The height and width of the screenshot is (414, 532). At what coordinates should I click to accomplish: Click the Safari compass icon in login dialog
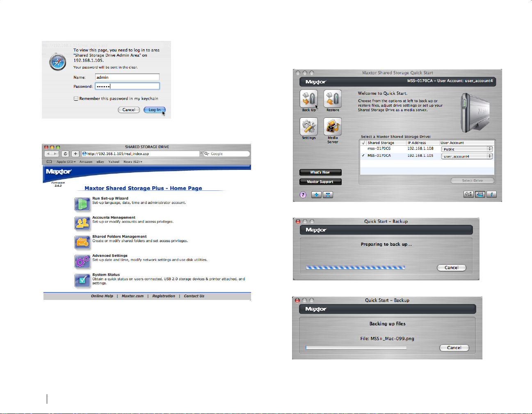pyautogui.click(x=58, y=62)
